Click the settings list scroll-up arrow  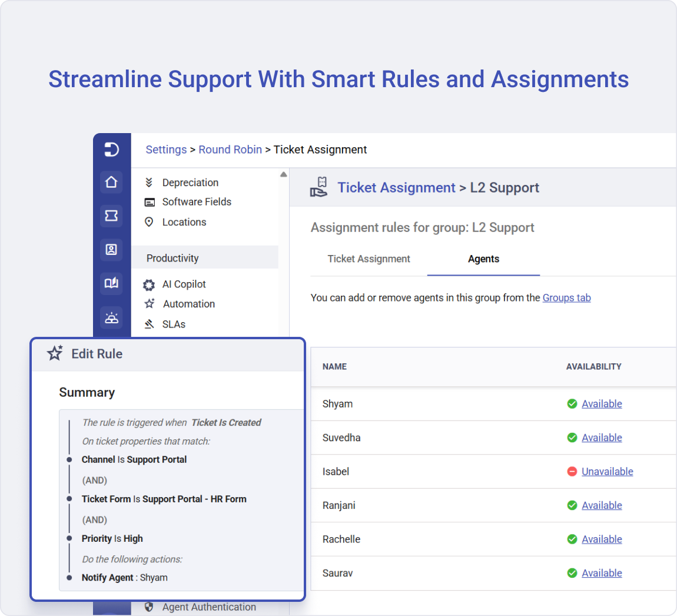[284, 174]
